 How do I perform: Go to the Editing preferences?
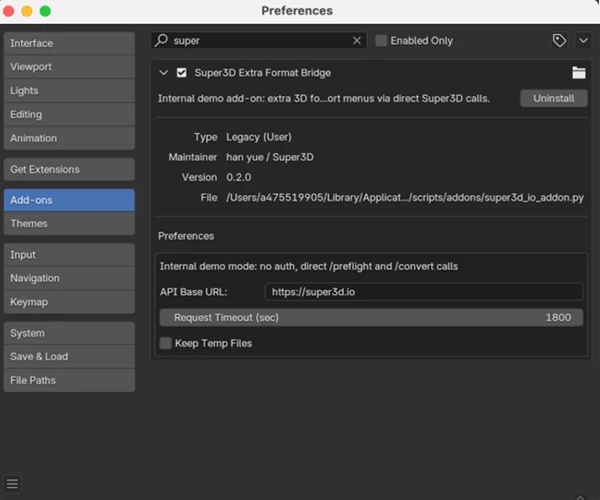point(69,114)
